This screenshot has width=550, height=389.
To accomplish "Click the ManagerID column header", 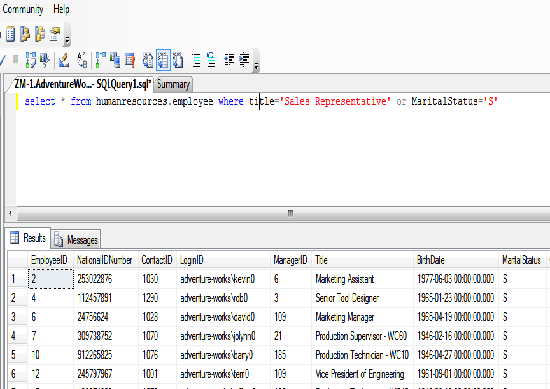I will [290, 260].
